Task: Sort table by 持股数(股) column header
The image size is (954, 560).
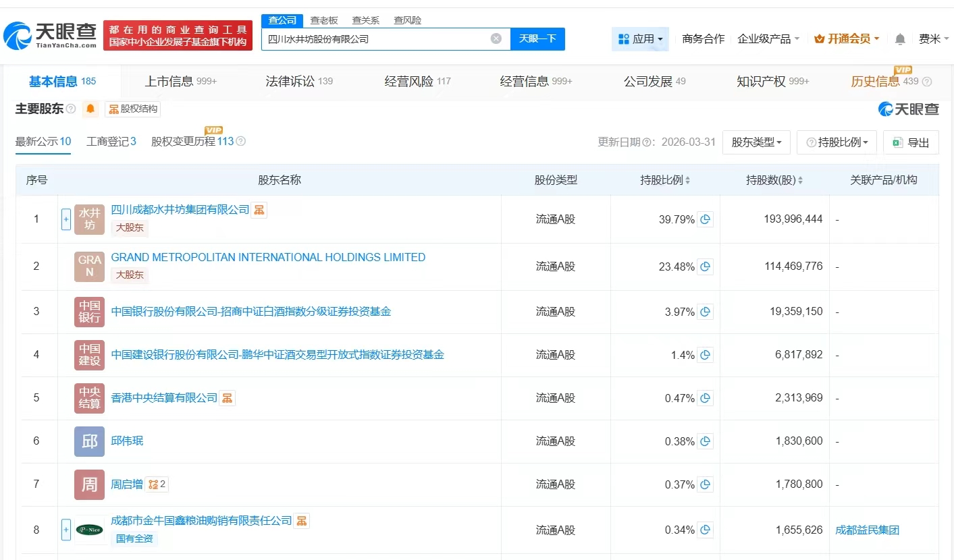Action: [774, 180]
